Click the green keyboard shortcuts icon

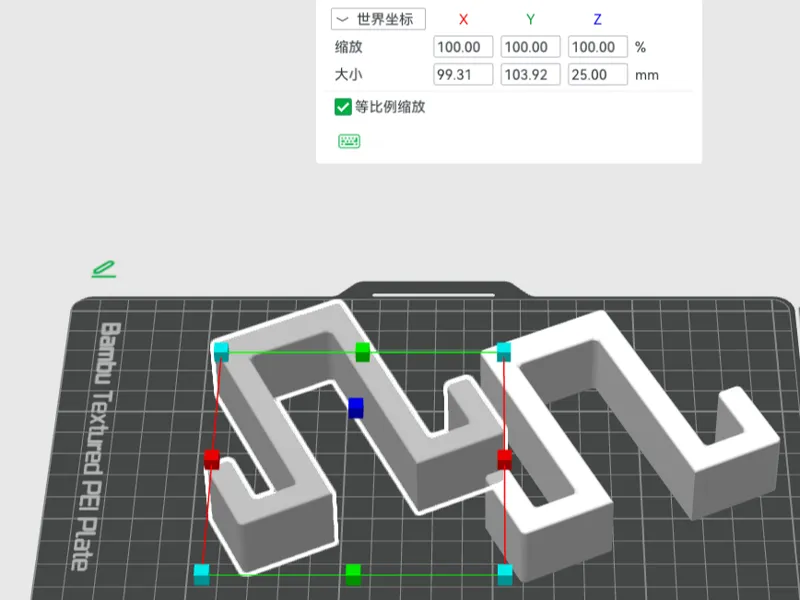(x=349, y=141)
